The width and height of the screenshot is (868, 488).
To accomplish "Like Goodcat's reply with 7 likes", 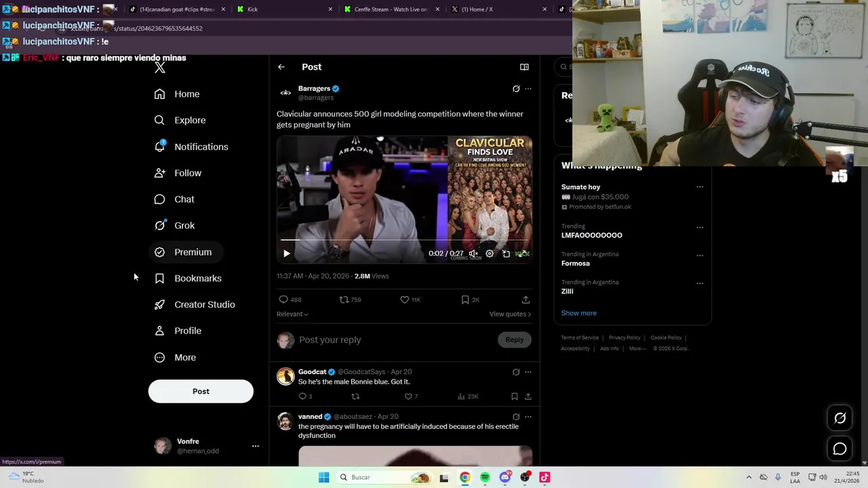I will point(411,396).
